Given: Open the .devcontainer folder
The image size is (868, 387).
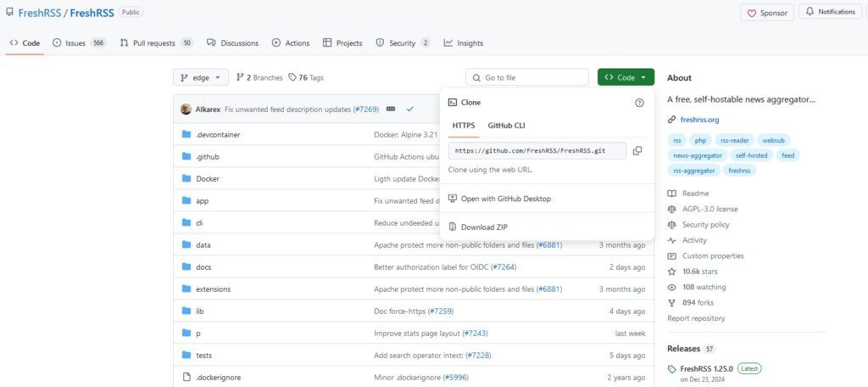Looking at the screenshot, I should (x=218, y=135).
